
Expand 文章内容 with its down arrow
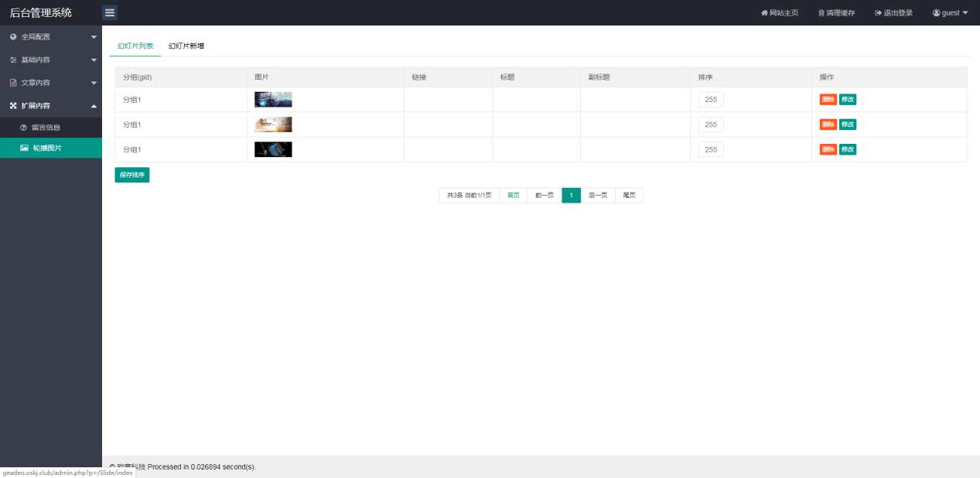(x=94, y=83)
